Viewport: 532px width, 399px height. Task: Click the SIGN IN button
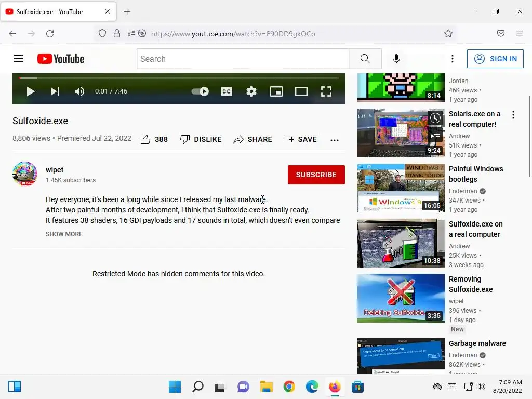[495, 59]
